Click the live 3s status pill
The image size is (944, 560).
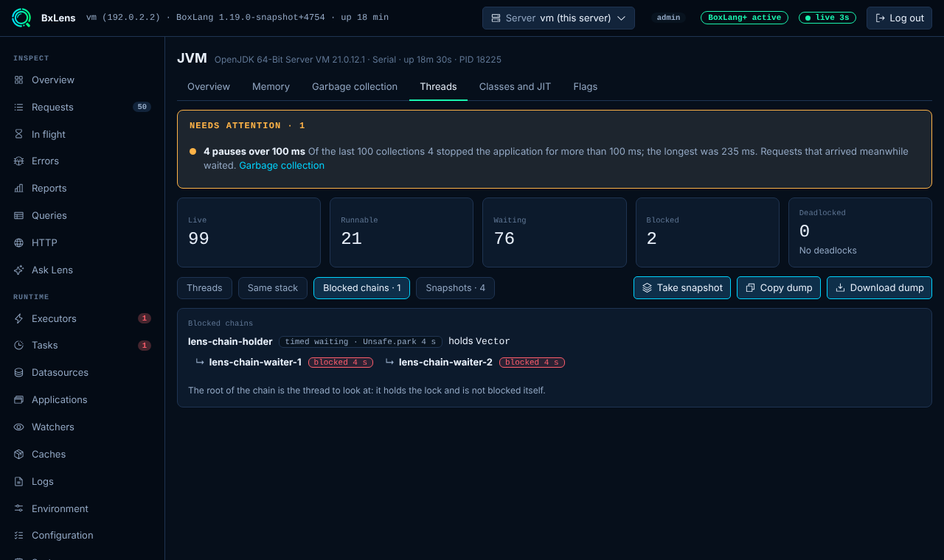pos(827,18)
